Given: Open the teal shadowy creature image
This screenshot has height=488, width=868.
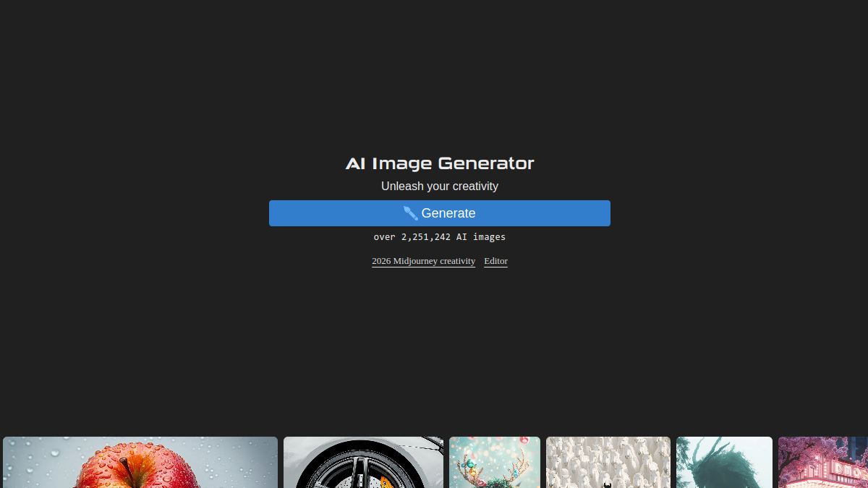Looking at the screenshot, I should (x=724, y=462).
